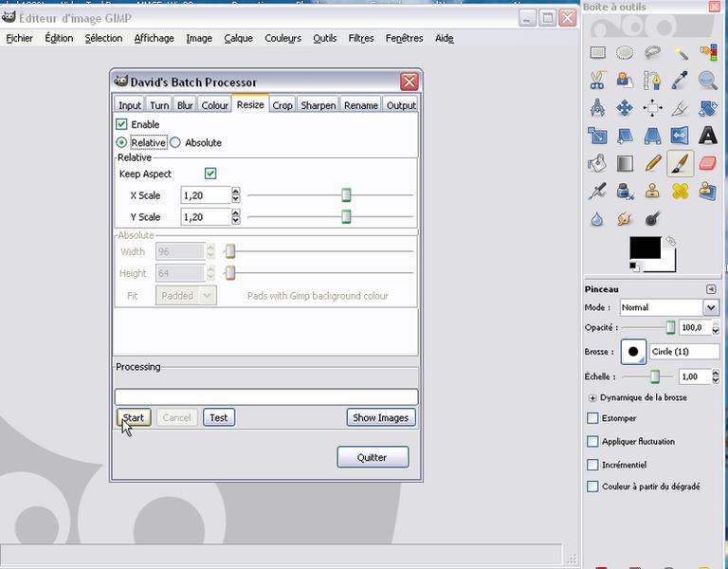Click the black foreground color swatch

(645, 247)
